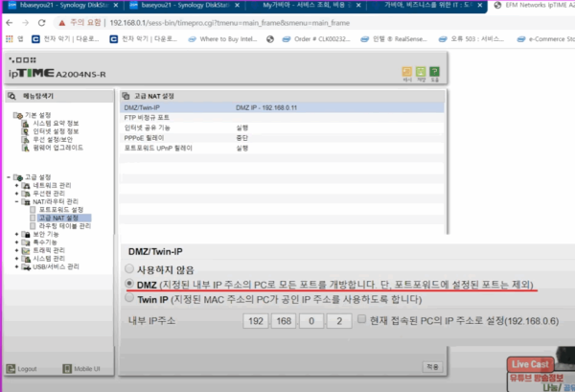575x392 pixels.
Task: Click the globe bookmark icon
Action: [270, 39]
